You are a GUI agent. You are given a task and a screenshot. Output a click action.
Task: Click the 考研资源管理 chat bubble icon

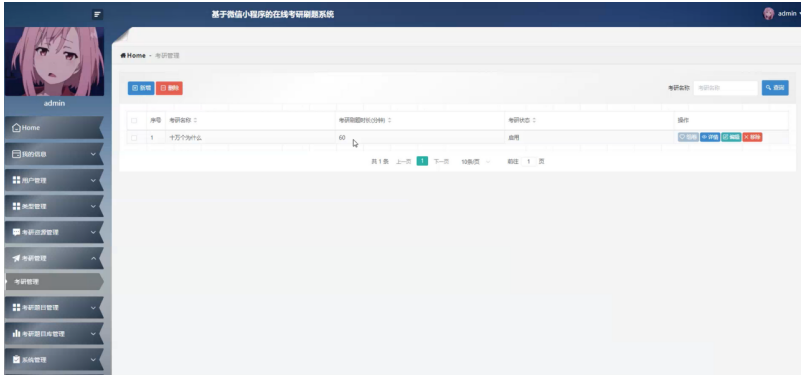pos(16,232)
